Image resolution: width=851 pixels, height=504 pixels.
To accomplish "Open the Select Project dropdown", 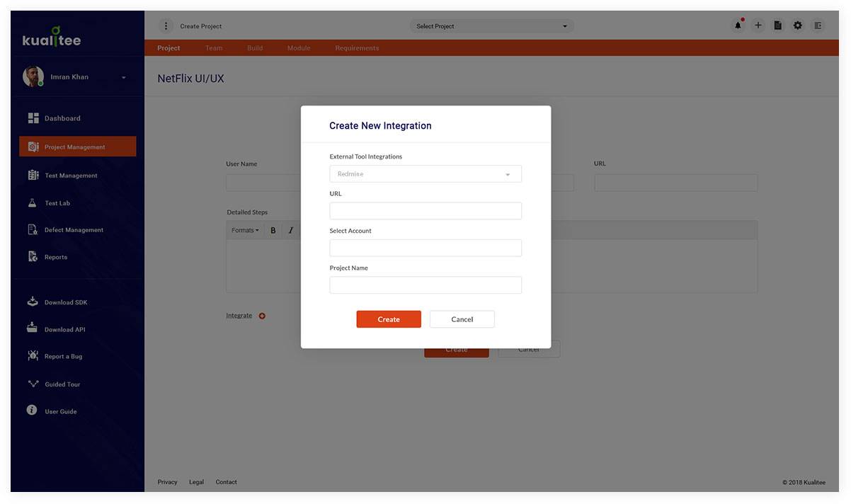I will (492, 26).
